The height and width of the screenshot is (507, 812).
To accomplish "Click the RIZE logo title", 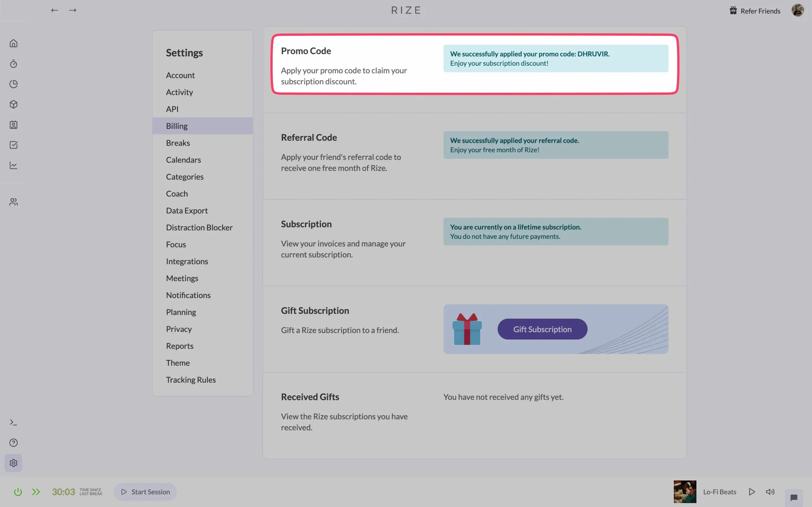I will [406, 10].
